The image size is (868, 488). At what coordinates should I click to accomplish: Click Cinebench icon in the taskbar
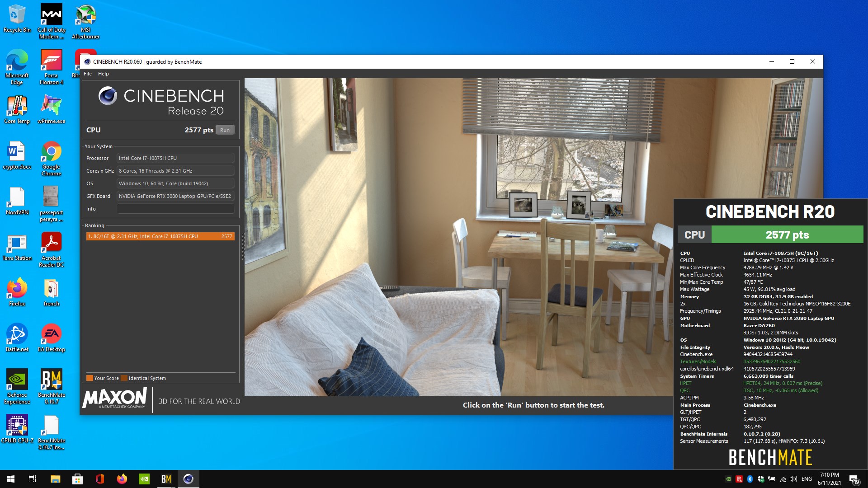point(189,479)
